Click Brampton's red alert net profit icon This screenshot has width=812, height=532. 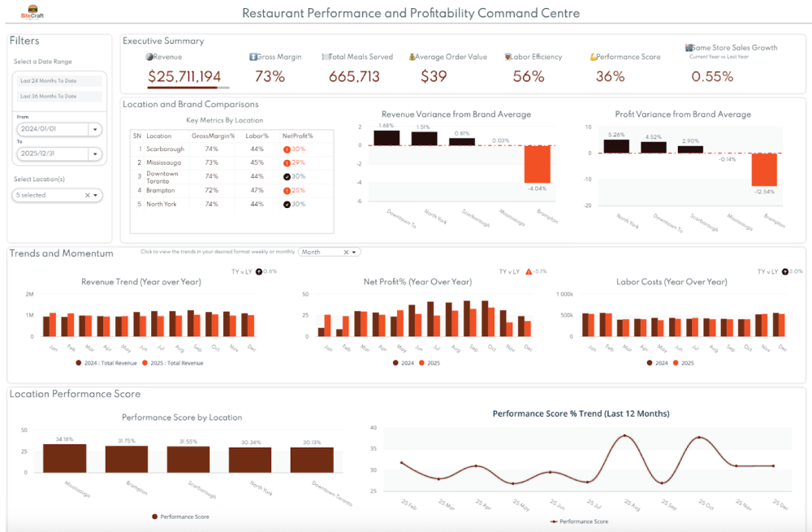[x=287, y=191]
